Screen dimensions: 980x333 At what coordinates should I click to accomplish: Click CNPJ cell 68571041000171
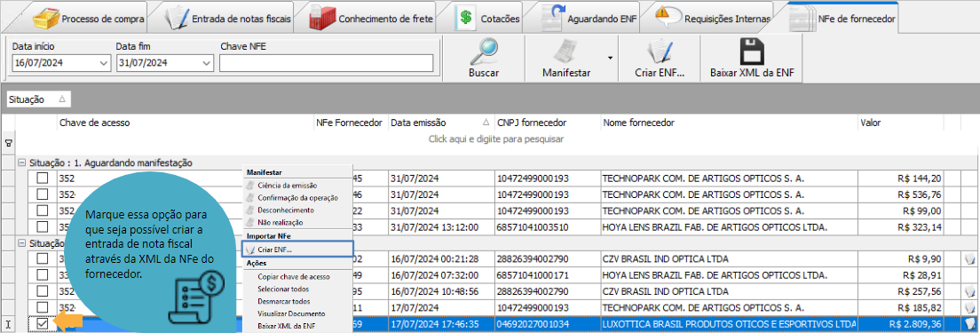548,275
